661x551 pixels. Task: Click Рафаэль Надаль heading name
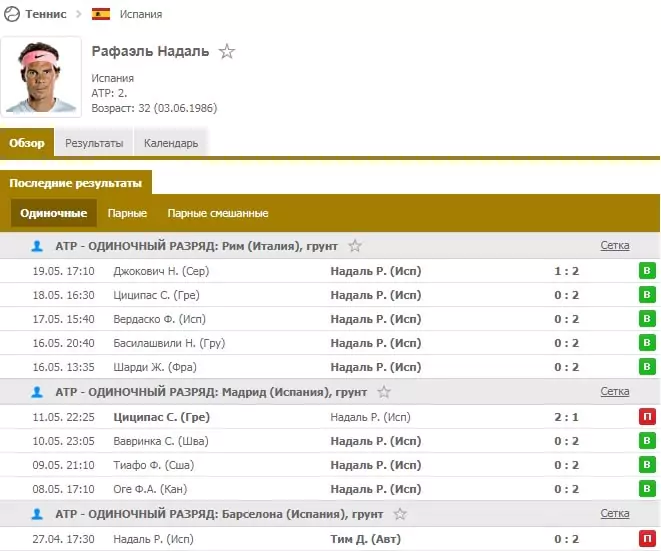coord(150,51)
